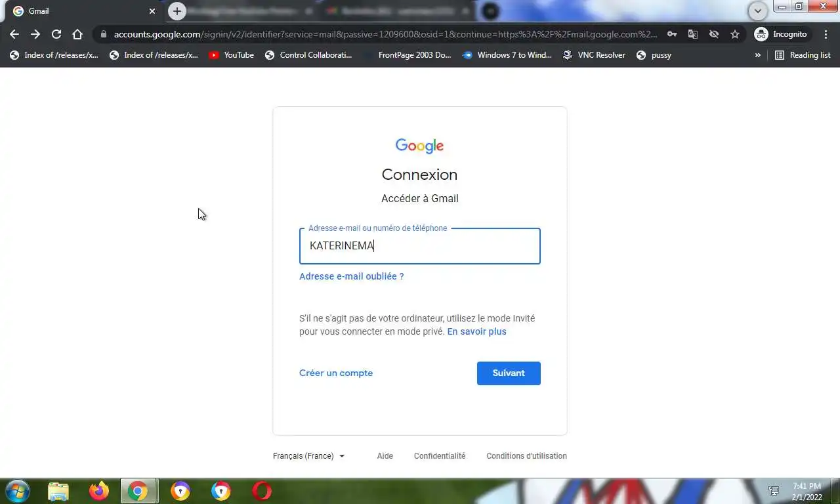This screenshot has height=504, width=840.
Task: Open the 'En savoir plus' link
Action: (476, 331)
